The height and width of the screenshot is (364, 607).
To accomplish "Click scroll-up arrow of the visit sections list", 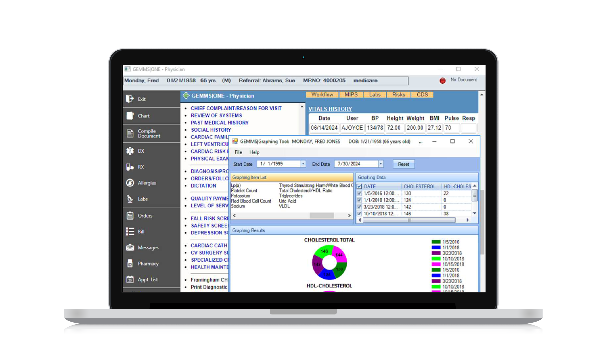I will 302,106.
